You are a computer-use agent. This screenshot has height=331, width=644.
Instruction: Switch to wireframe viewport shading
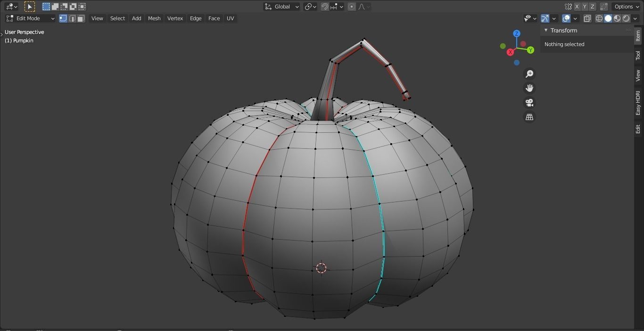[599, 18]
